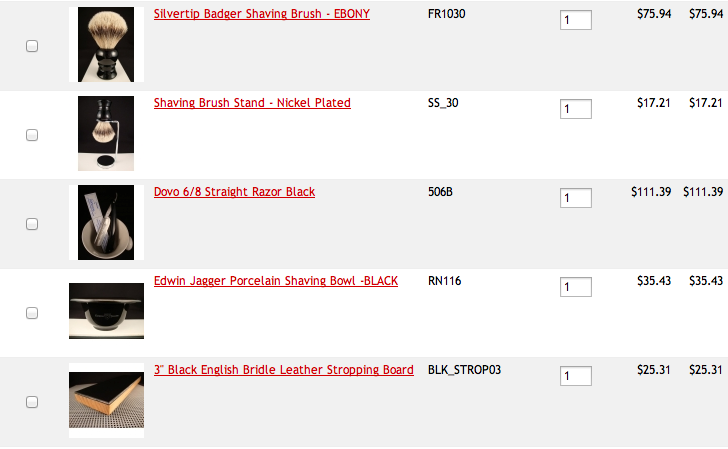Focus quantity field for item BLK_STROP03
Screen dimensions: 728x449
pyautogui.click(x=576, y=376)
